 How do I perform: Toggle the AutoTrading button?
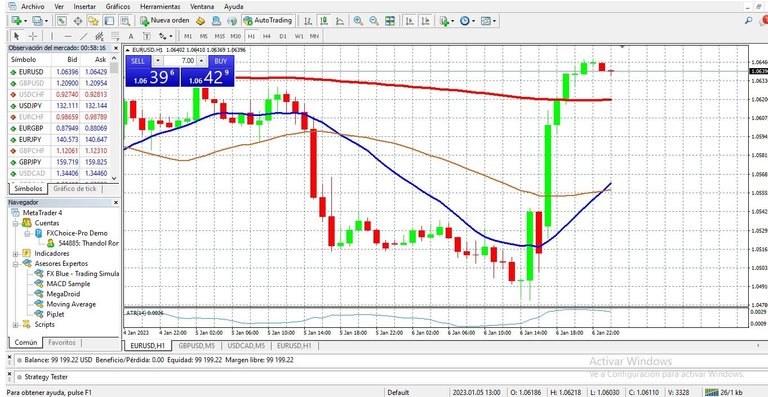[268, 21]
